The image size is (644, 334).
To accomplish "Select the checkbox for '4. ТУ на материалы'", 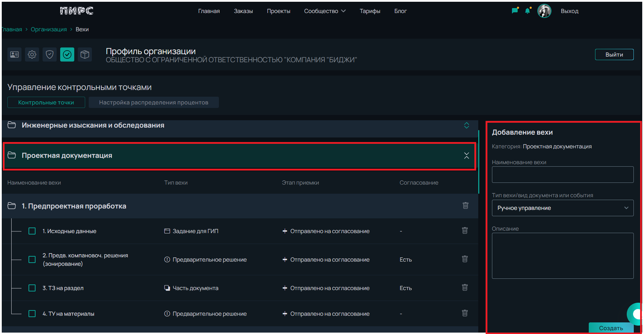I will (x=32, y=314).
